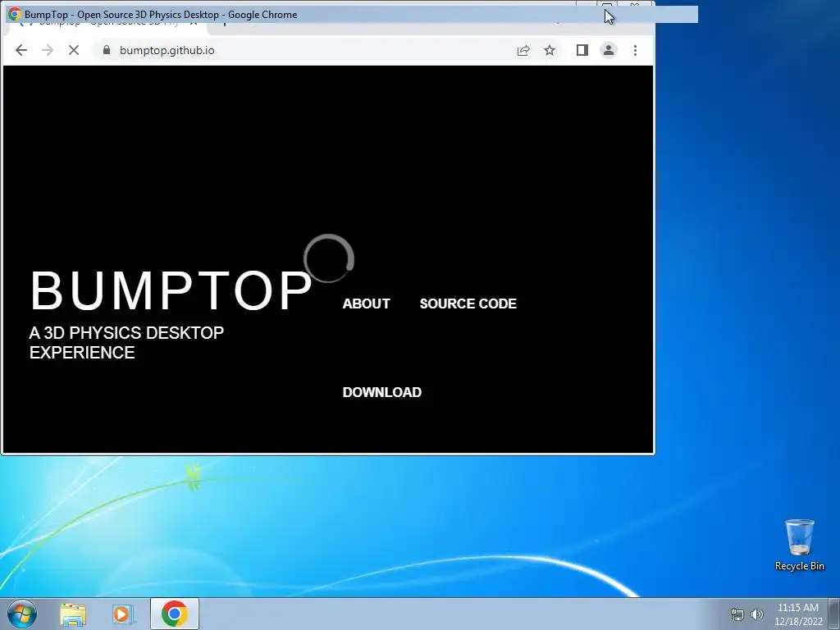The width and height of the screenshot is (840, 630).
Task: Select the Recycle Bin desktop icon
Action: [x=799, y=545]
